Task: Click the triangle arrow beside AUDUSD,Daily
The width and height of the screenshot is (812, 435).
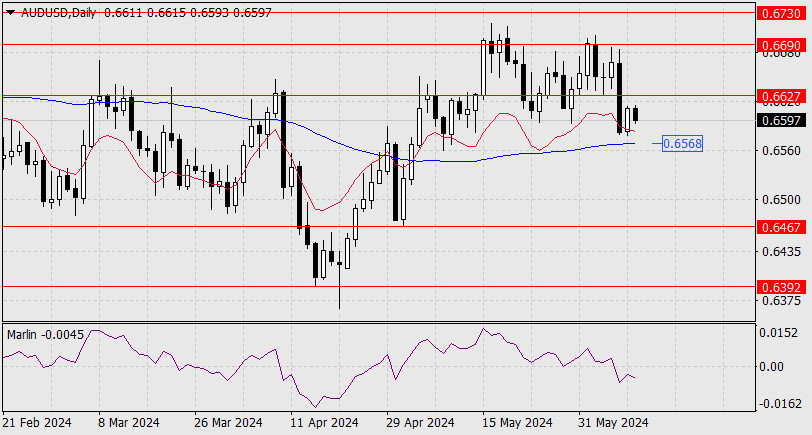Action: [x=10, y=12]
